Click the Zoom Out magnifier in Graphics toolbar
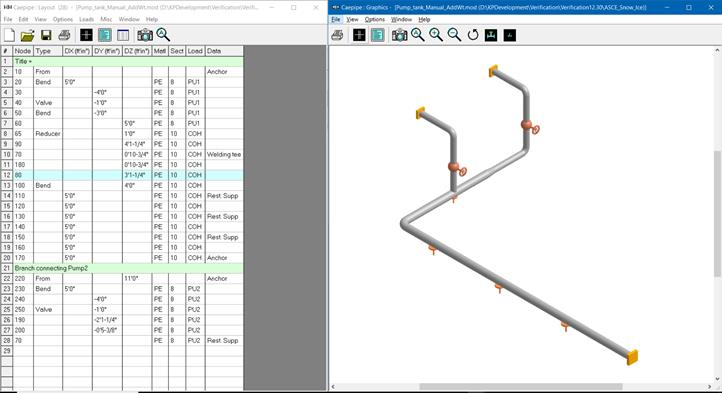Image resolution: width=722 pixels, height=393 pixels. [454, 35]
